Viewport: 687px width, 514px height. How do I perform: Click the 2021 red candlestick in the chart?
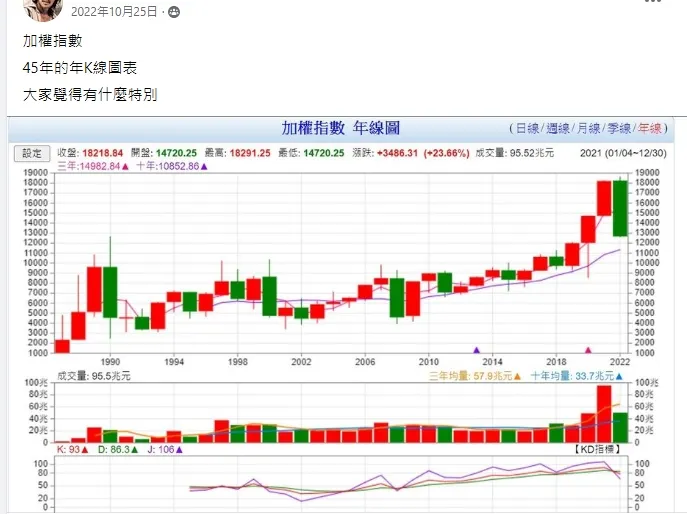coord(604,198)
